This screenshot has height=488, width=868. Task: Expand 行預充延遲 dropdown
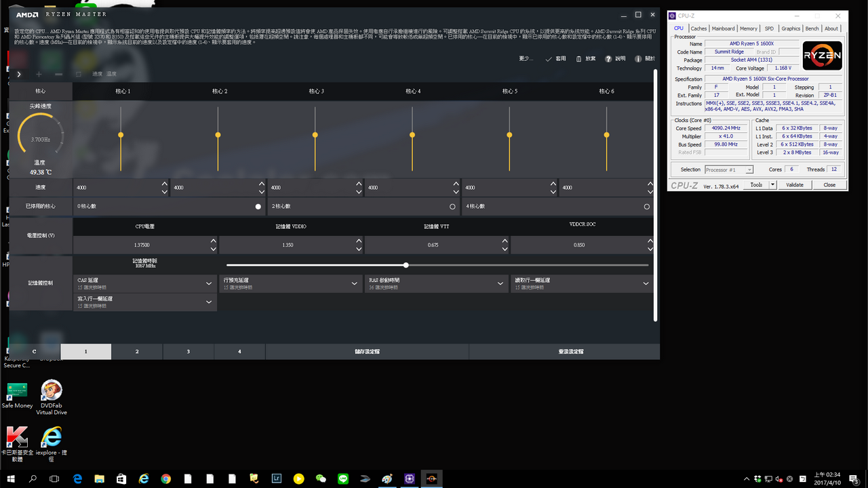click(355, 283)
